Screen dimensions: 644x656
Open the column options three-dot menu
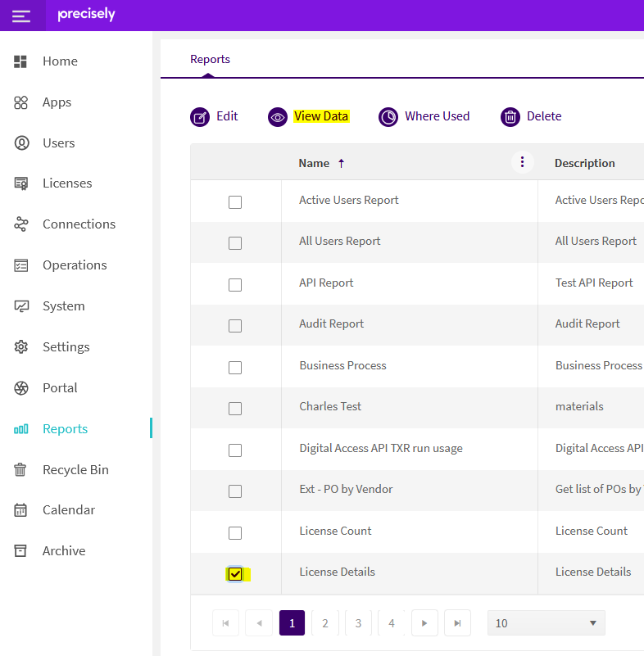tap(523, 162)
